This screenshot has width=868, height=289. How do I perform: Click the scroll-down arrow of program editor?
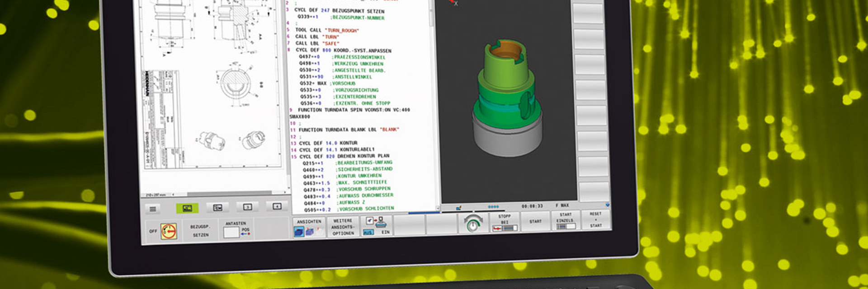point(437,208)
